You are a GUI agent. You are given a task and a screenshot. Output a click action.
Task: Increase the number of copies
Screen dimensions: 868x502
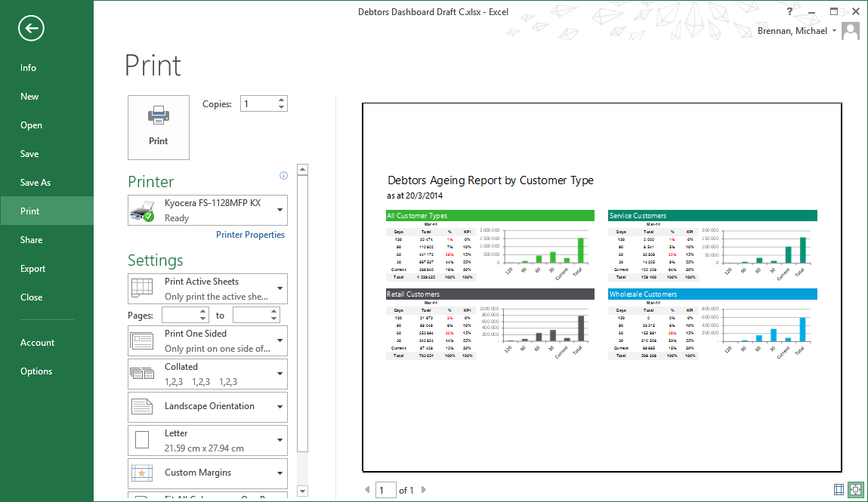pyautogui.click(x=282, y=100)
